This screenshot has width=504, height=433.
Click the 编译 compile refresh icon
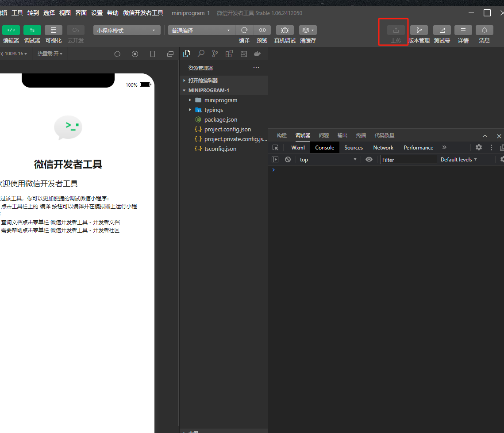pos(244,30)
